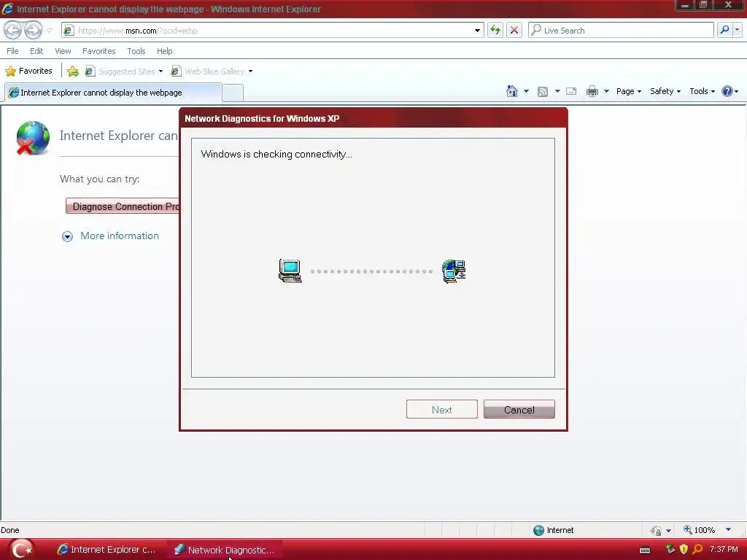The width and height of the screenshot is (747, 560).
Task: Switch to Network Diagnostics taskbar button
Action: coord(225,550)
